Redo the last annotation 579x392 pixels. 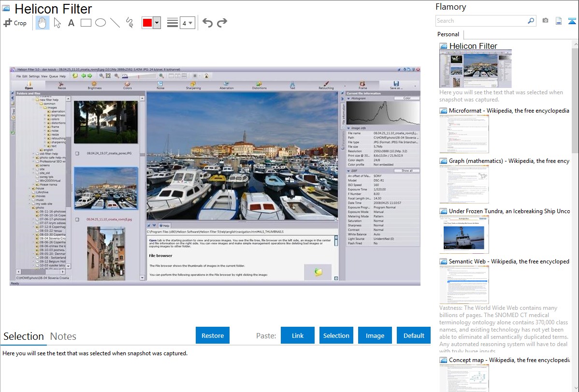pyautogui.click(x=222, y=23)
